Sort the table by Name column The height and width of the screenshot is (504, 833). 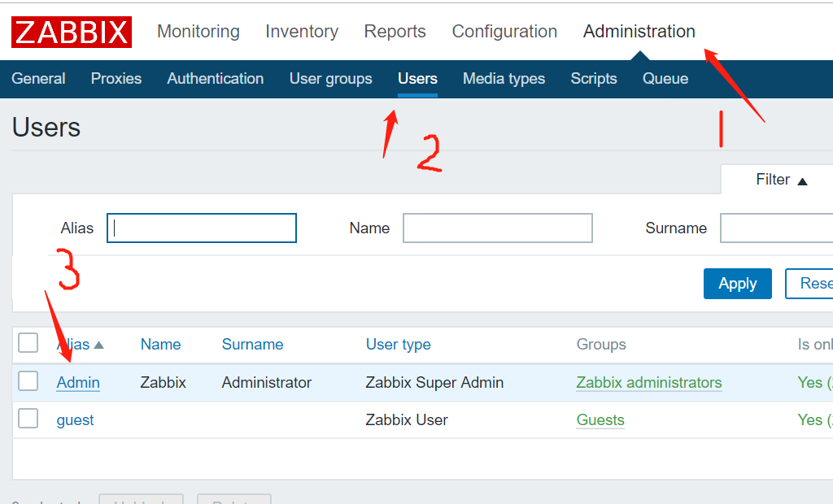click(x=160, y=345)
